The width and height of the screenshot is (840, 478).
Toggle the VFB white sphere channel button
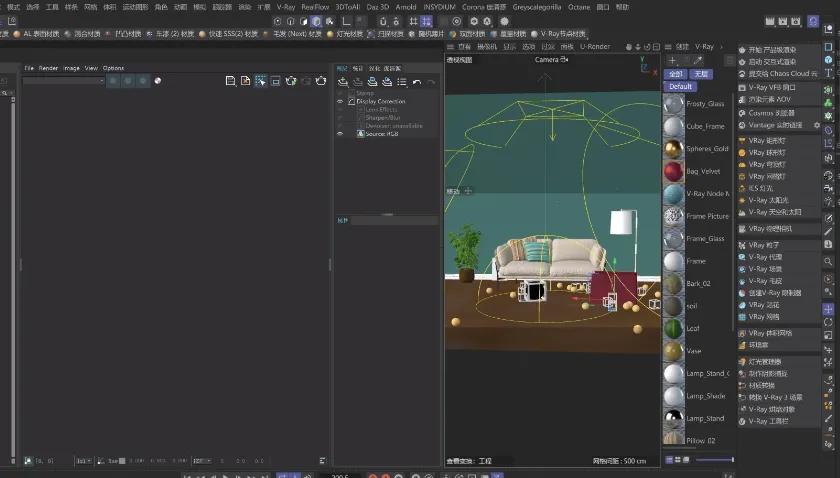pyautogui.click(x=158, y=81)
